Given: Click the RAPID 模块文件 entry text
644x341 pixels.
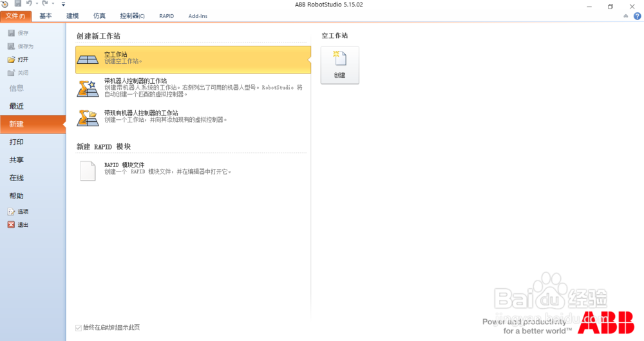Looking at the screenshot, I should tap(124, 164).
